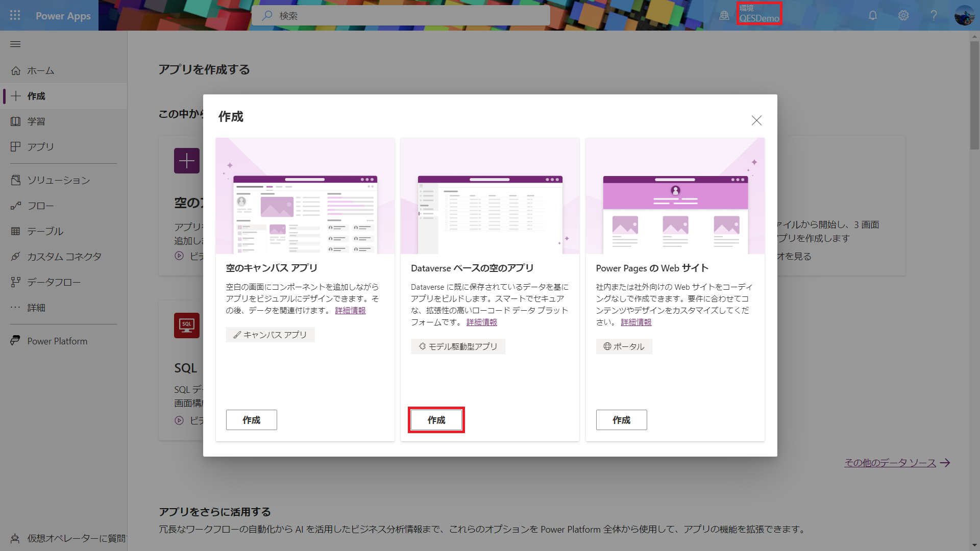980x551 pixels.
Task: Click the モデル駆動型アプリ tag
Action: tap(458, 346)
